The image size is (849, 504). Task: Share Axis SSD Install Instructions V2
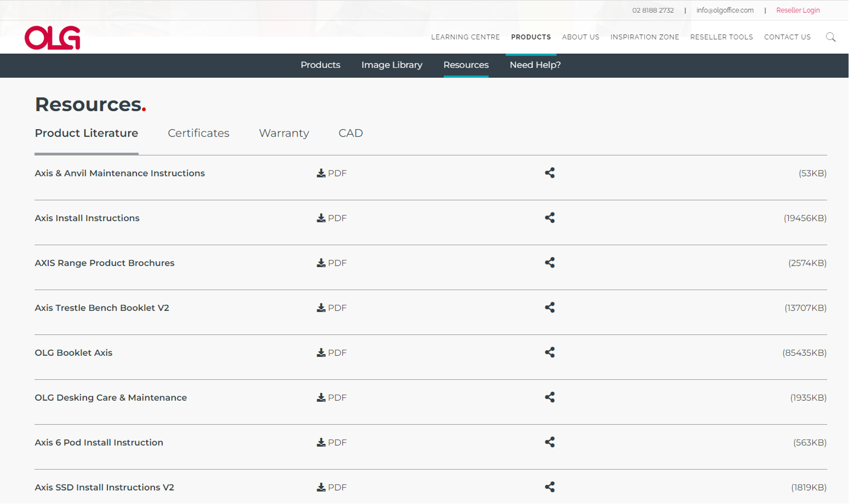tap(550, 487)
